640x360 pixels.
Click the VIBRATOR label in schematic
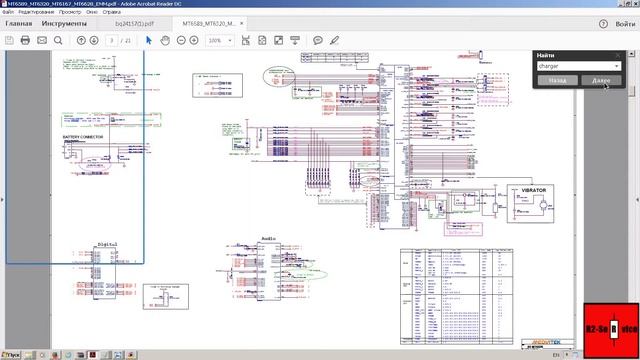[x=533, y=190]
